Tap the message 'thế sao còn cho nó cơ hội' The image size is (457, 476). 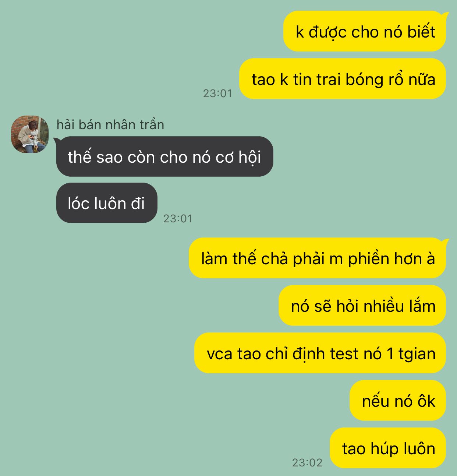coord(164,156)
